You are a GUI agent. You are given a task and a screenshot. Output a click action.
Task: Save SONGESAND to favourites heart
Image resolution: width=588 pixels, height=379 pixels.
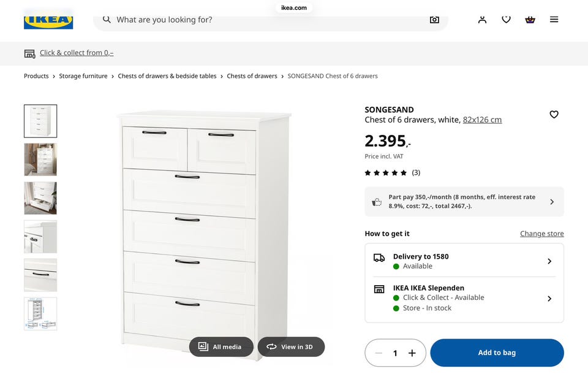pos(554,115)
